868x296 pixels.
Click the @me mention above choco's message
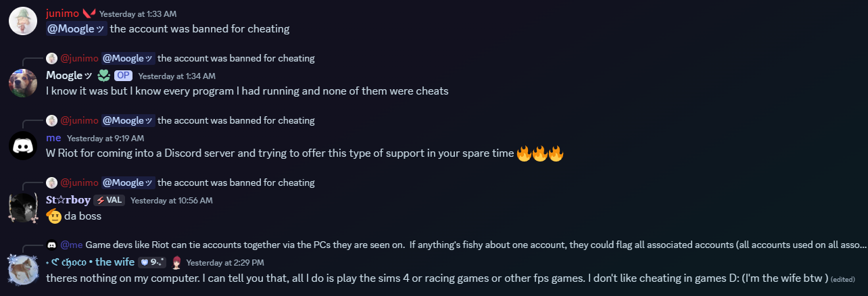tap(72, 245)
